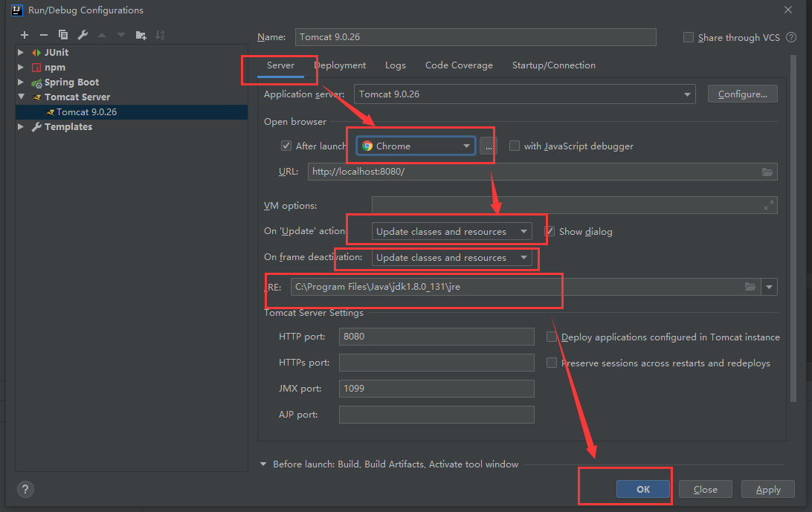
Task: Select Tomcat Server tree node
Action: click(77, 97)
